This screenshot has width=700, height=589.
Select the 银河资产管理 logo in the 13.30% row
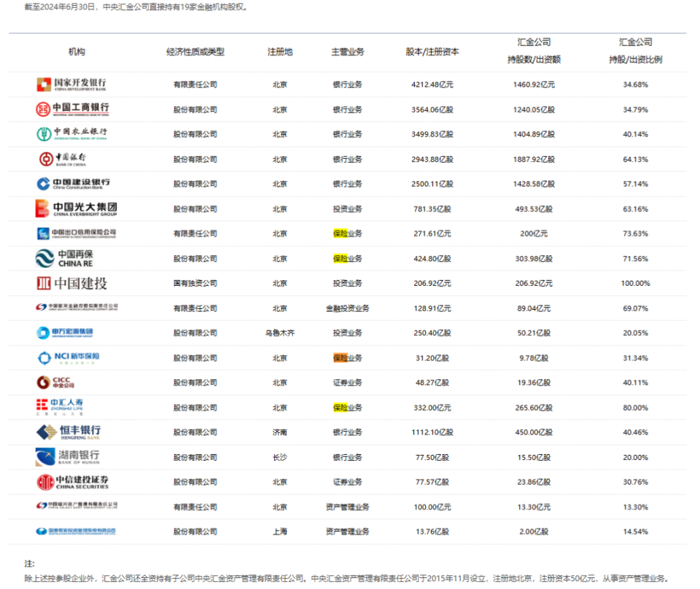click(x=77, y=506)
